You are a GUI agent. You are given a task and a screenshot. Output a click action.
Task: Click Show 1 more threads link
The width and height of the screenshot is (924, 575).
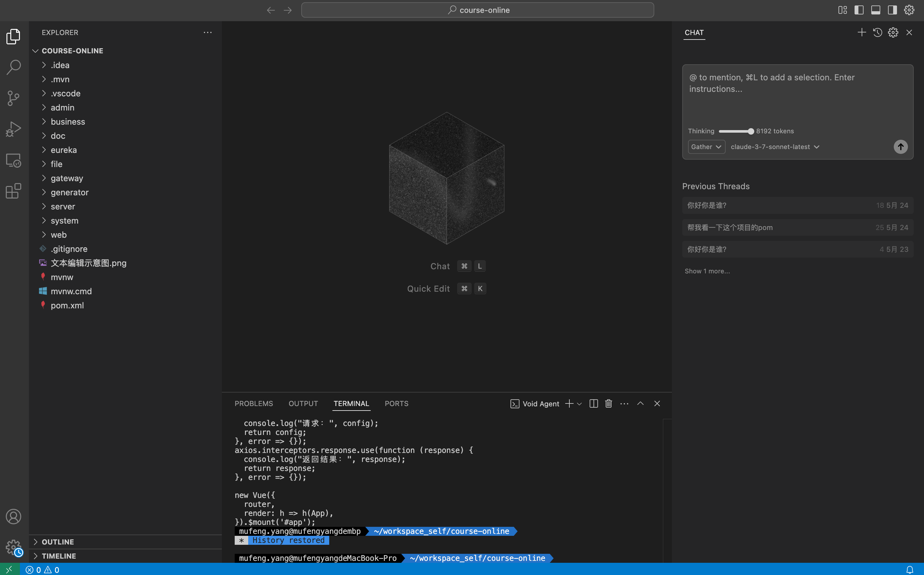(707, 271)
